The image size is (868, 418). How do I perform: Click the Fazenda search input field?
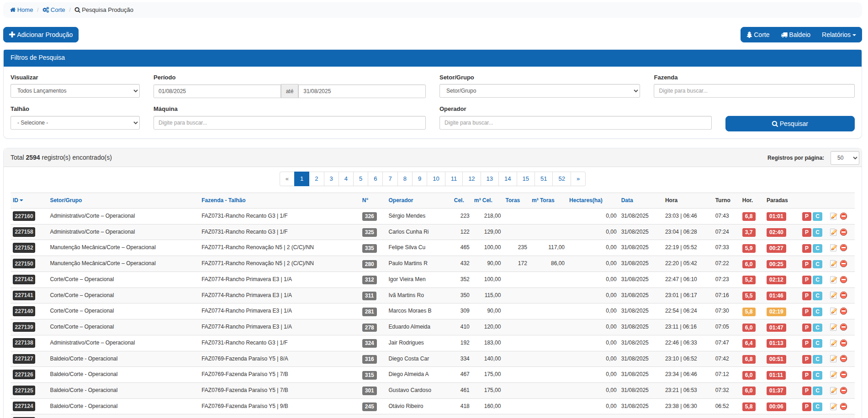[754, 91]
